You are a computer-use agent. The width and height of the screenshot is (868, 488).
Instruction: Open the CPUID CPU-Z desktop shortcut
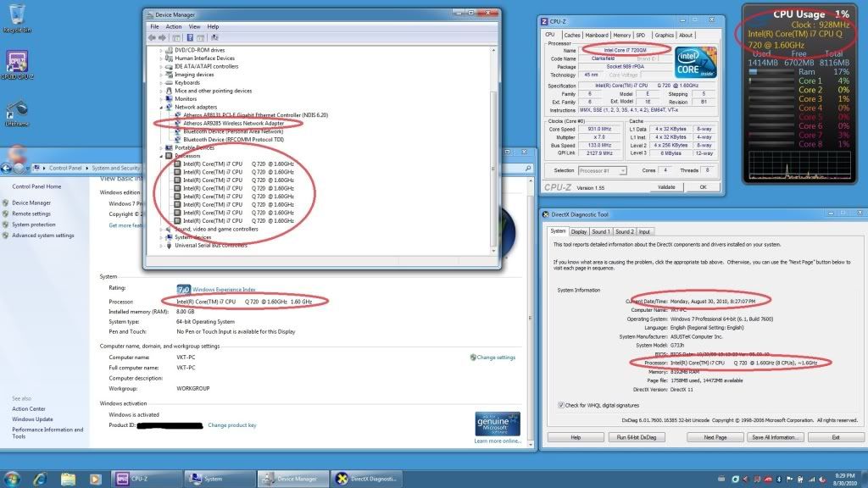[17, 65]
